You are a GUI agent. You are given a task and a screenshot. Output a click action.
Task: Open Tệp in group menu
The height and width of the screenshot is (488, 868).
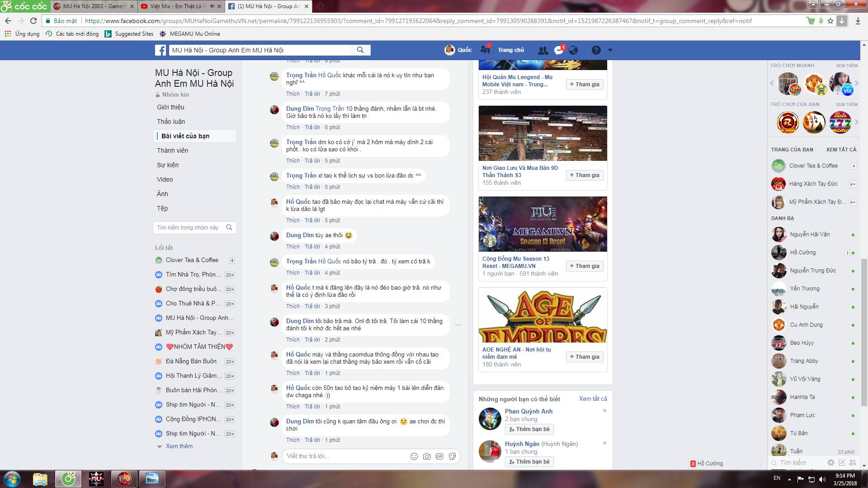pyautogui.click(x=162, y=208)
